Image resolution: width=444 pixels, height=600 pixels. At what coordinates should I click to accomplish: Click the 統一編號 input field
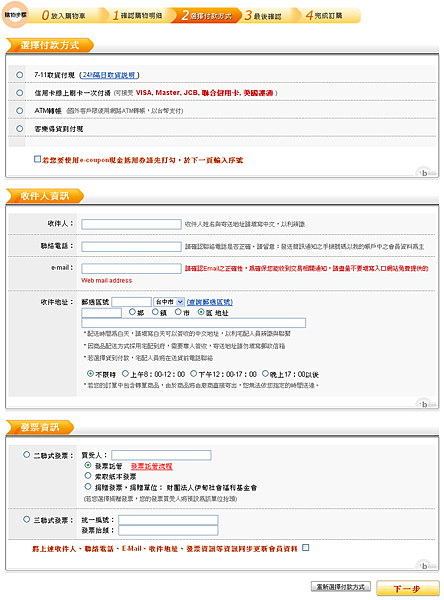click(x=168, y=520)
